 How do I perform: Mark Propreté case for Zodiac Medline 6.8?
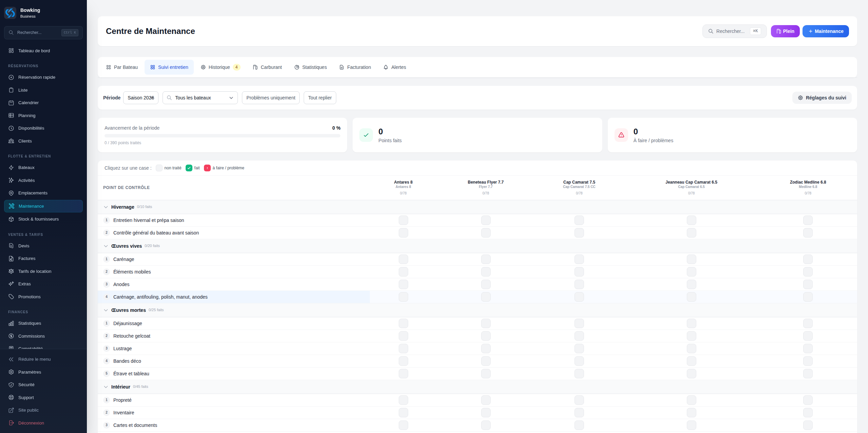pyautogui.click(x=808, y=400)
